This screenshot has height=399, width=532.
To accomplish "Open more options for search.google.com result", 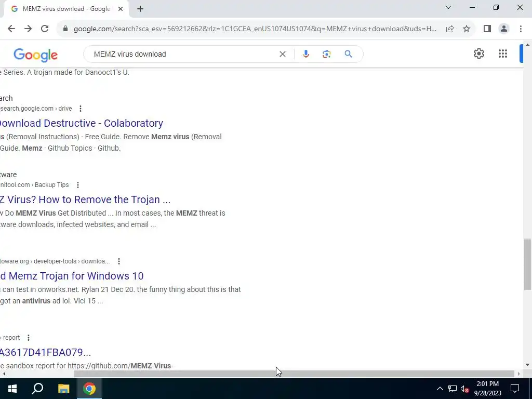I will (81, 109).
